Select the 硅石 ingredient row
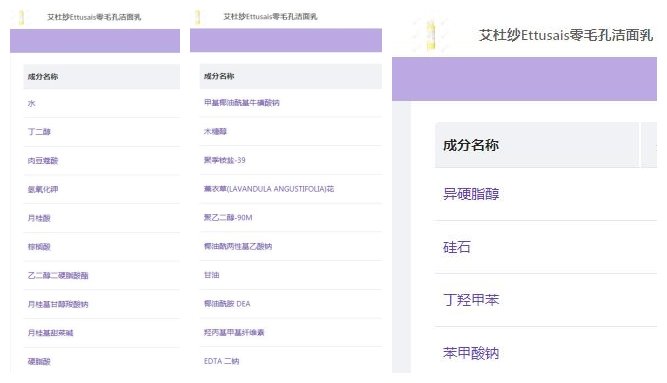 tap(546, 247)
